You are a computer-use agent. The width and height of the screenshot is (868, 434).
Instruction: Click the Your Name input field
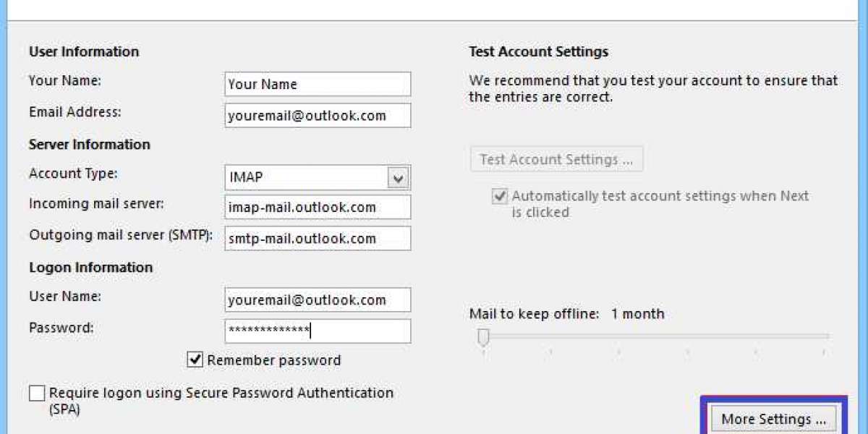(x=317, y=84)
